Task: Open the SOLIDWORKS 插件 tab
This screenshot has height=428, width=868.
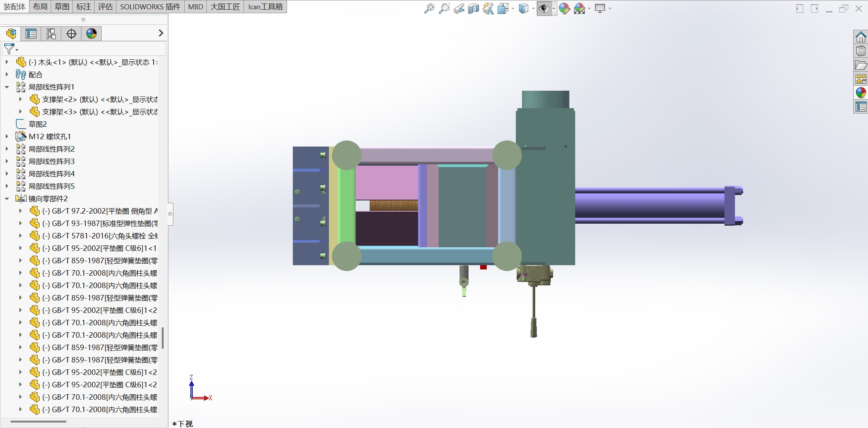Action: point(150,7)
